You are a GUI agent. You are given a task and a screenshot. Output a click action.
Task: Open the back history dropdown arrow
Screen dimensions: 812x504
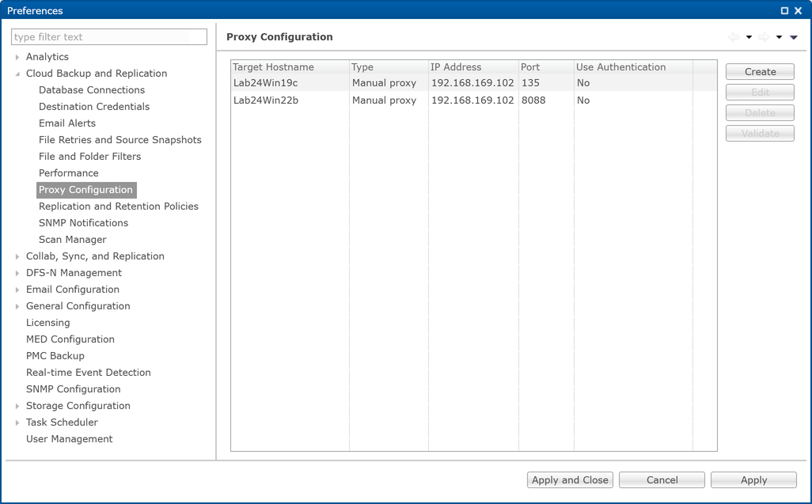(x=749, y=37)
